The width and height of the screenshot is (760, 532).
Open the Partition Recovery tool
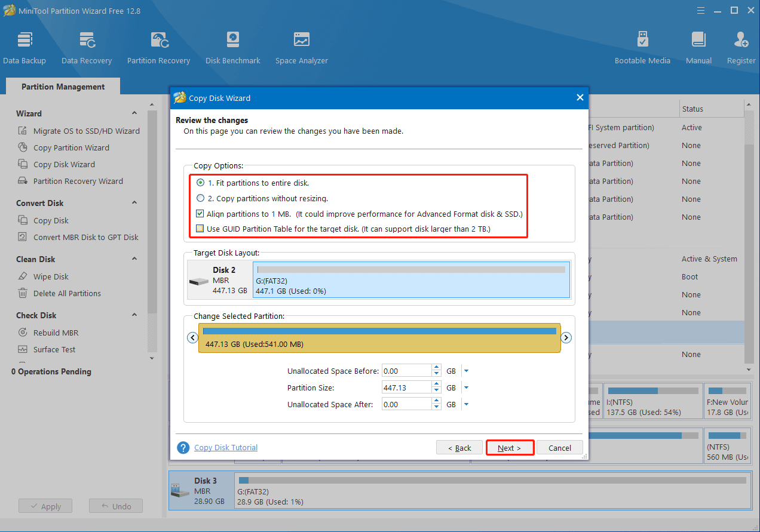click(158, 48)
